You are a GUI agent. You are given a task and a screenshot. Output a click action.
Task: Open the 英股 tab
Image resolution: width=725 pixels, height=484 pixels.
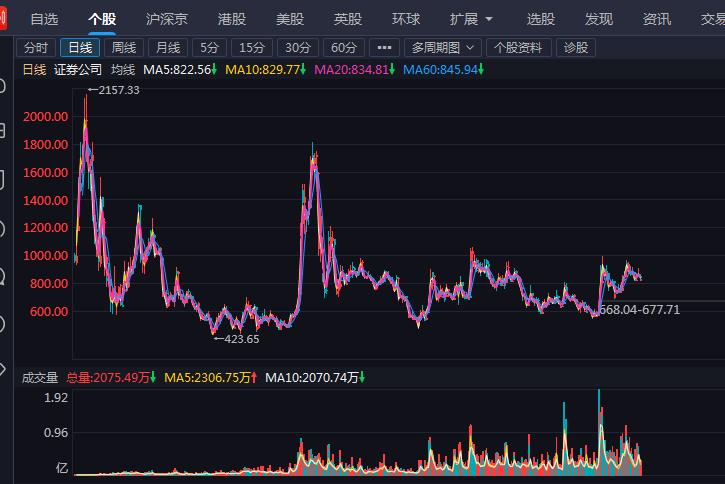tap(348, 19)
